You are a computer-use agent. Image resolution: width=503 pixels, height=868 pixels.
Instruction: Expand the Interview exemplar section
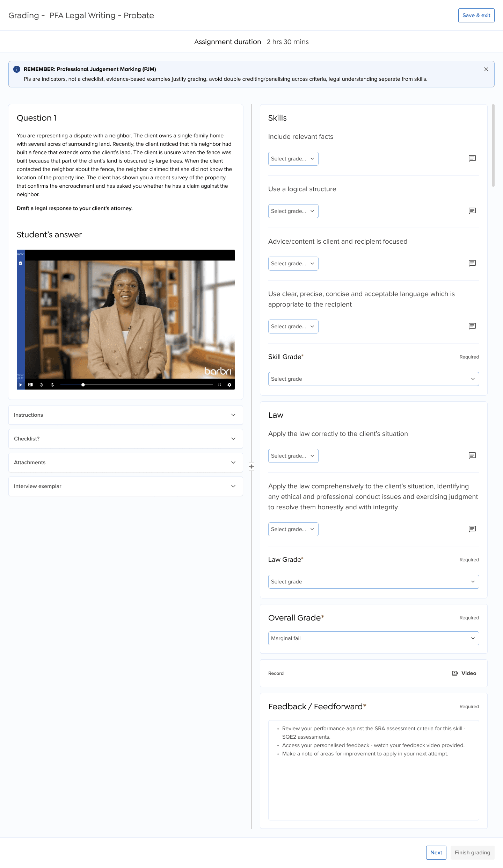click(126, 486)
